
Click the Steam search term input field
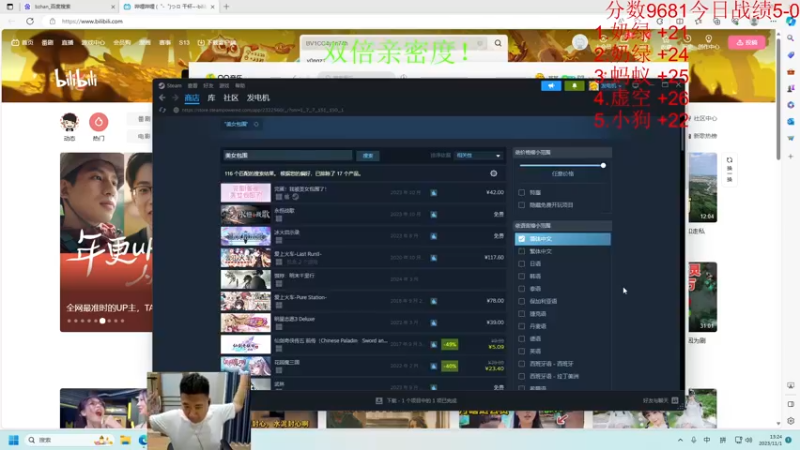point(287,155)
